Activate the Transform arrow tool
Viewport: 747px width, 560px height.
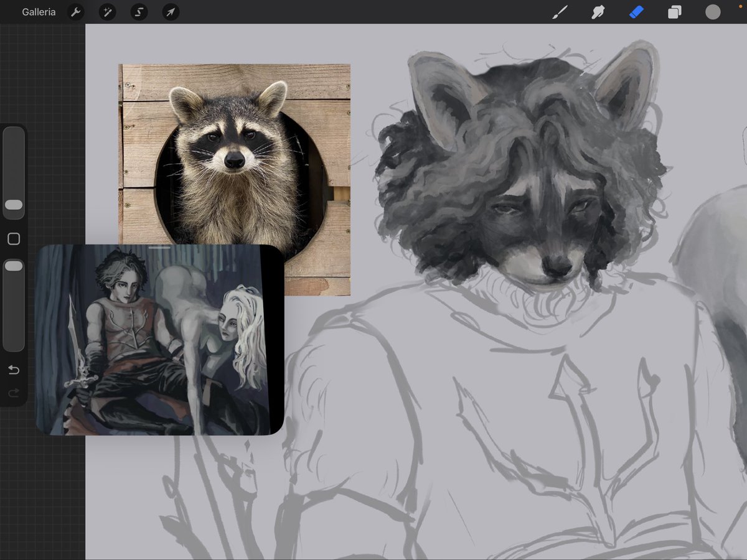click(171, 12)
